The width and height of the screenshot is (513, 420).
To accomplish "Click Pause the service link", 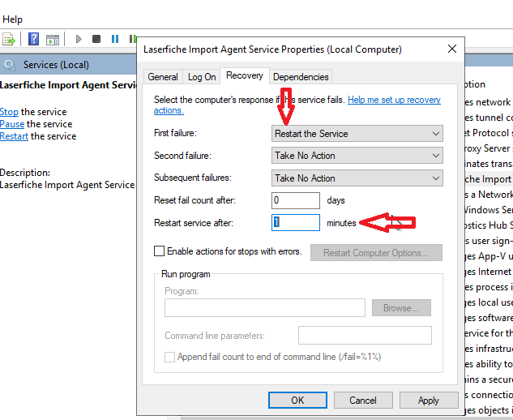I will pos(12,124).
